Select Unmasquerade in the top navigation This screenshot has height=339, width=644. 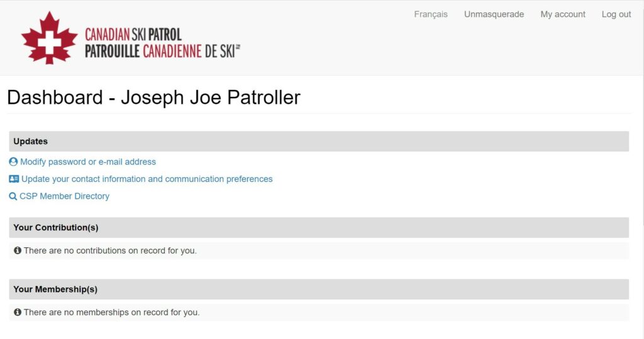click(x=494, y=14)
